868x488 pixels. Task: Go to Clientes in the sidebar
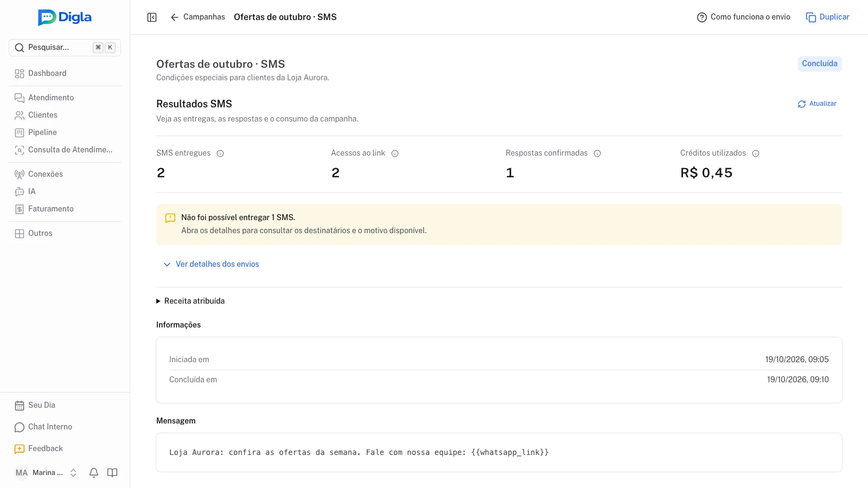pyautogui.click(x=65, y=115)
